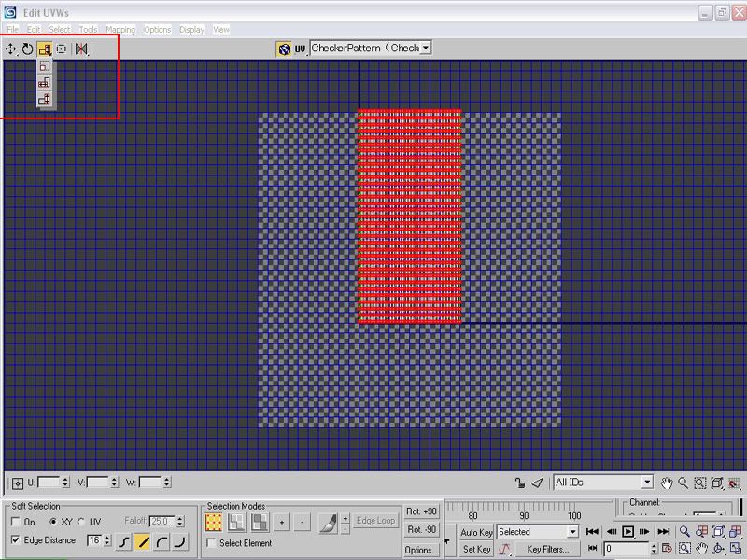The width and height of the screenshot is (747, 560).
Task: Open the File menu
Action: (x=13, y=30)
